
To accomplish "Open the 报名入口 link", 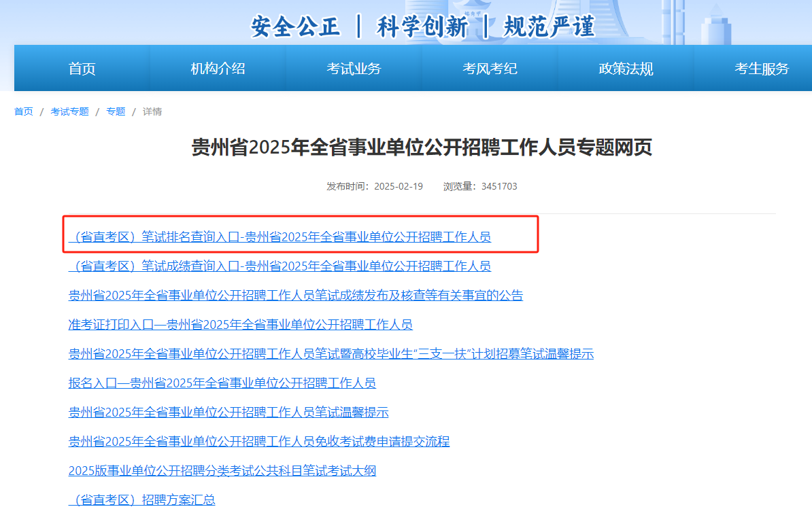I will point(222,383).
